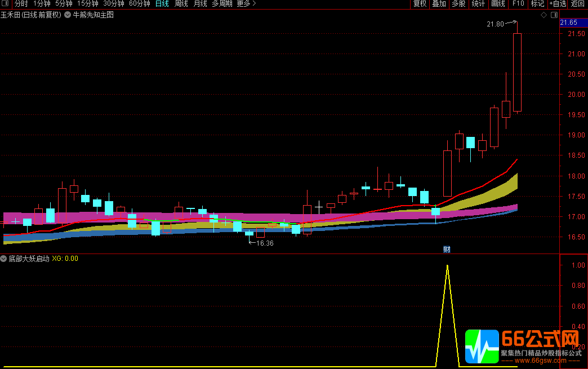Click the 牛熊先知主图 indicator name

coord(93,15)
